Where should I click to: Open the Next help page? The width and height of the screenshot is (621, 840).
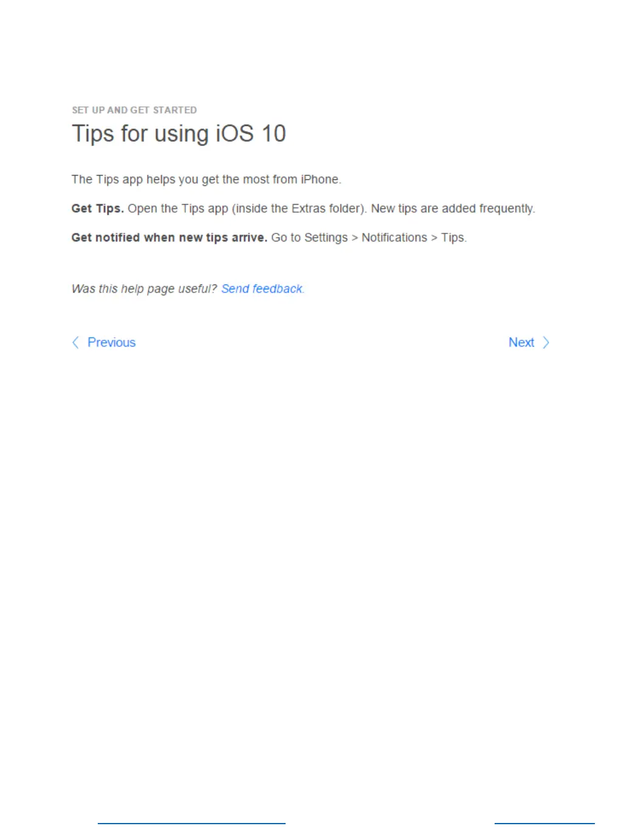point(521,343)
